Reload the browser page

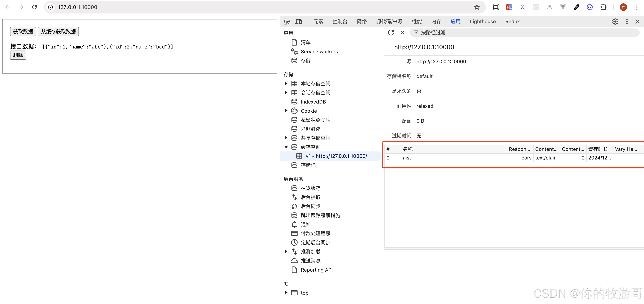coord(34,7)
